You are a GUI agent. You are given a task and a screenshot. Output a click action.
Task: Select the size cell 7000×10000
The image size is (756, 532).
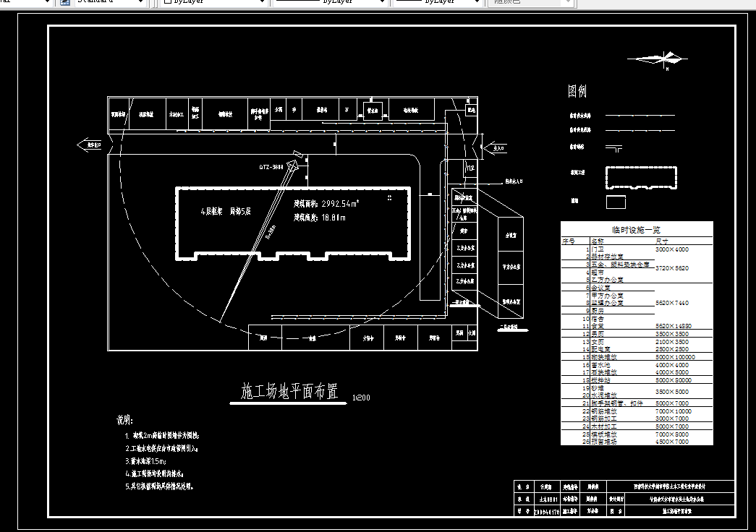[674, 411]
